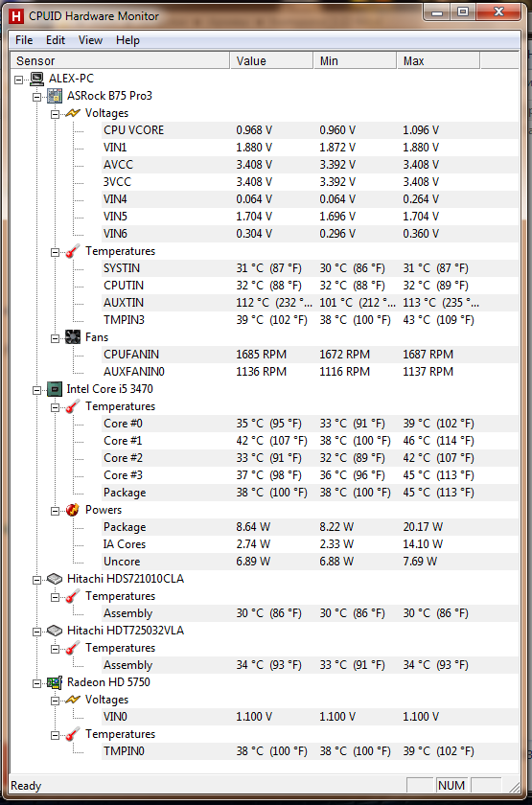Click the thermometer icon under Intel Core i5
532x805 pixels.
tap(73, 406)
